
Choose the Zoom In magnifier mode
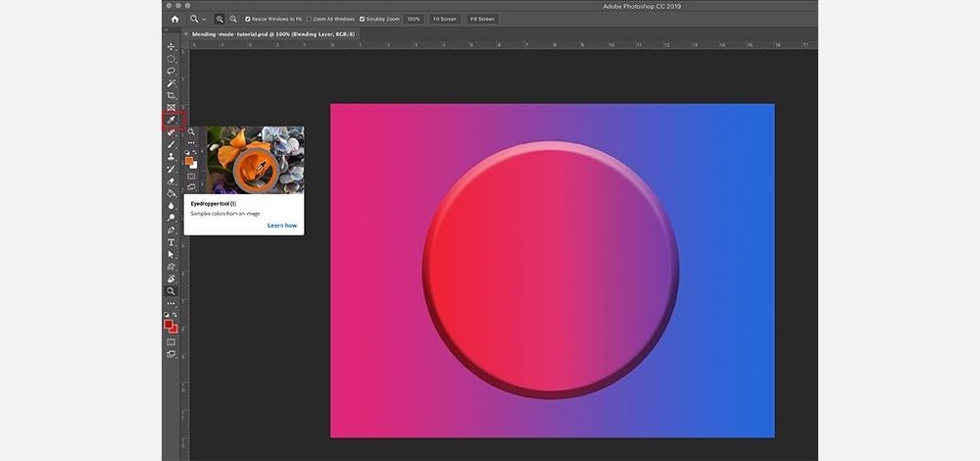219,19
